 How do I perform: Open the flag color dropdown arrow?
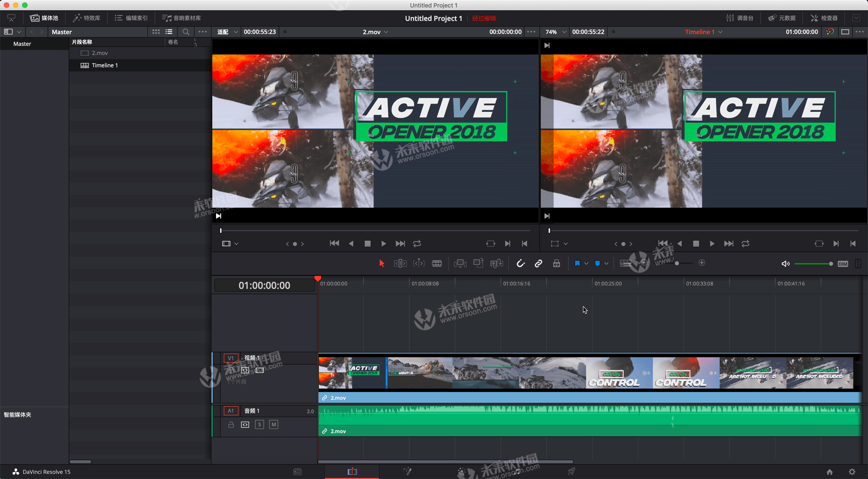click(x=586, y=264)
